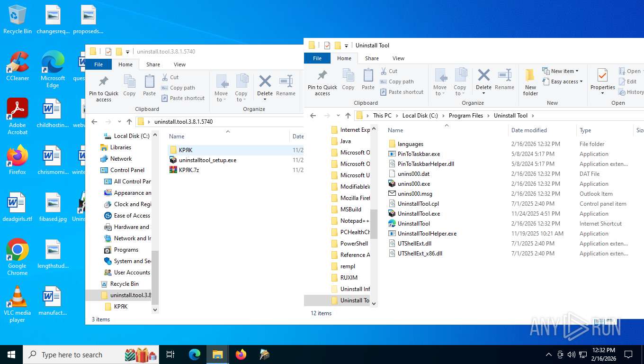Select PinToTaskbar.exe file
The height and width of the screenshot is (364, 644).
point(414,154)
